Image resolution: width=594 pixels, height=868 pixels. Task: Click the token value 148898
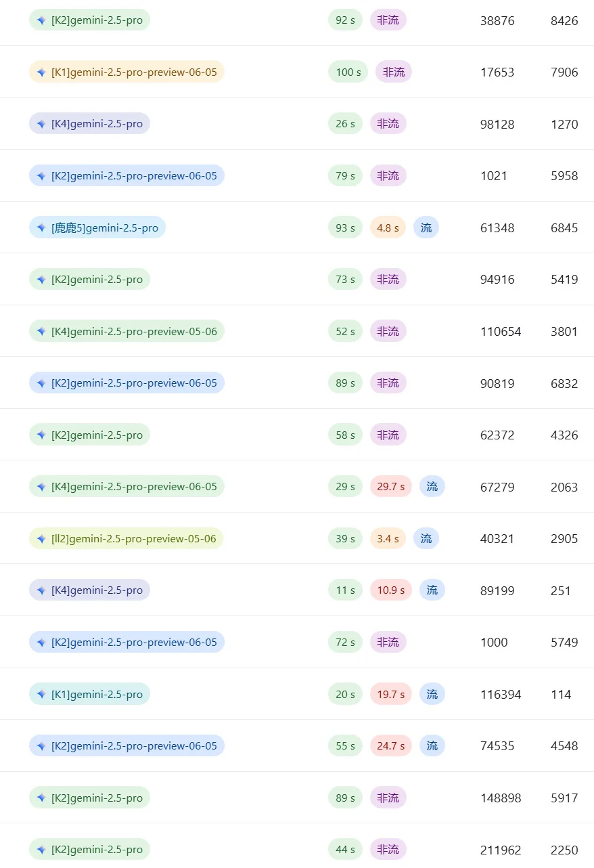coord(501,798)
